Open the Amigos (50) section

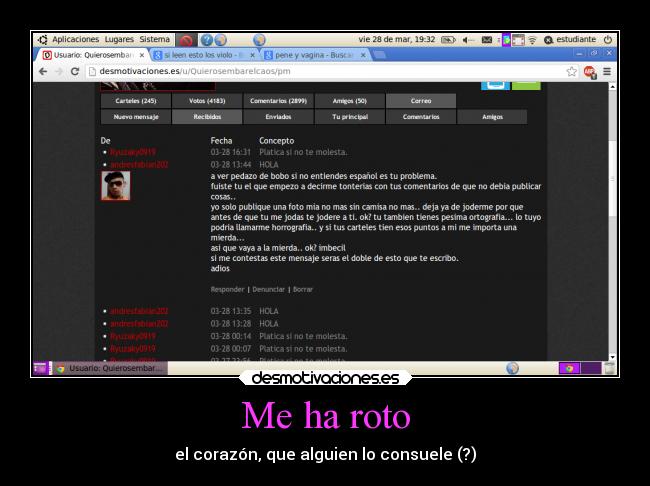click(x=350, y=101)
